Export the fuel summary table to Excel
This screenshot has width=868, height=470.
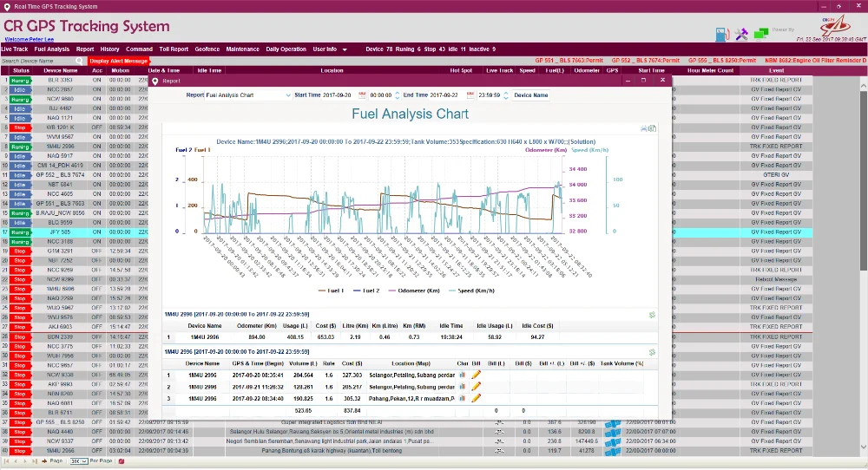coord(652,315)
